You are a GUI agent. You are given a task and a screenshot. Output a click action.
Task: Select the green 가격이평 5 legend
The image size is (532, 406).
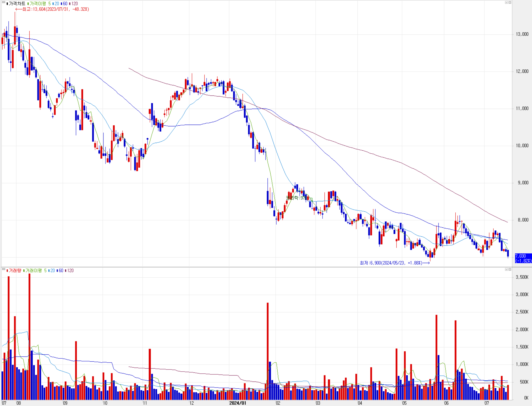(40, 4)
